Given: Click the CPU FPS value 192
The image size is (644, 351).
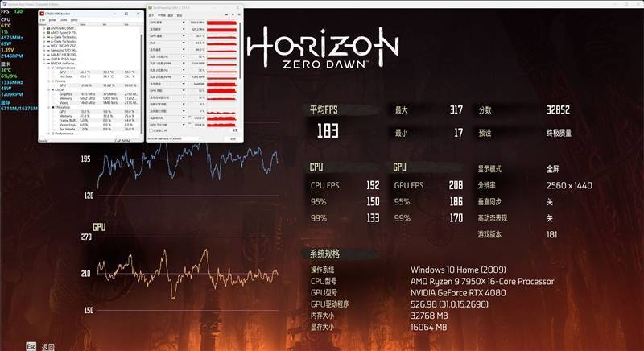Looking at the screenshot, I should click(x=373, y=185).
